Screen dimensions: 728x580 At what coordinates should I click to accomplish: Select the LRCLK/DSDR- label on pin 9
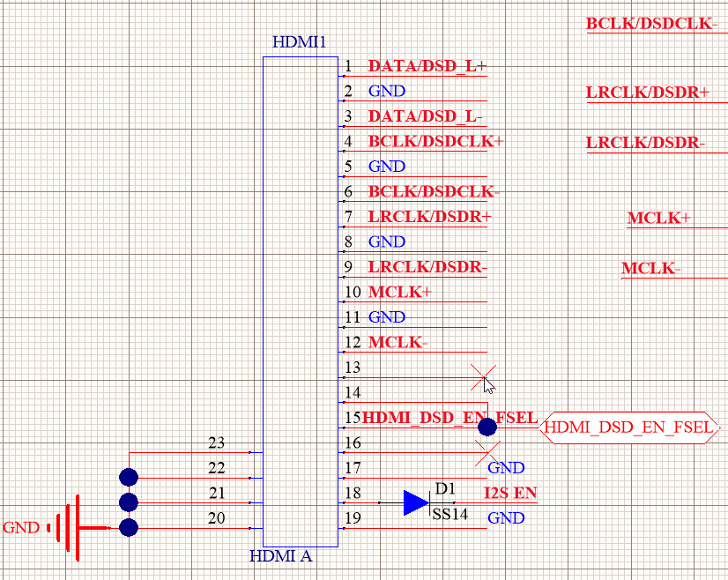(427, 266)
